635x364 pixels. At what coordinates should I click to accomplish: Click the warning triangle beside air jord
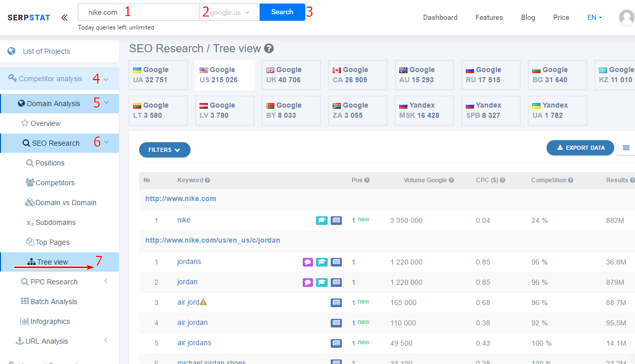tap(203, 302)
